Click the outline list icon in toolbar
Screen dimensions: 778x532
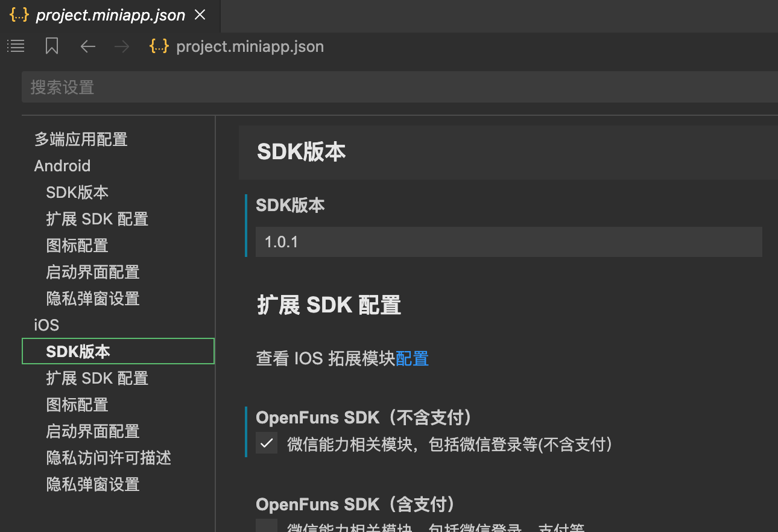16,46
